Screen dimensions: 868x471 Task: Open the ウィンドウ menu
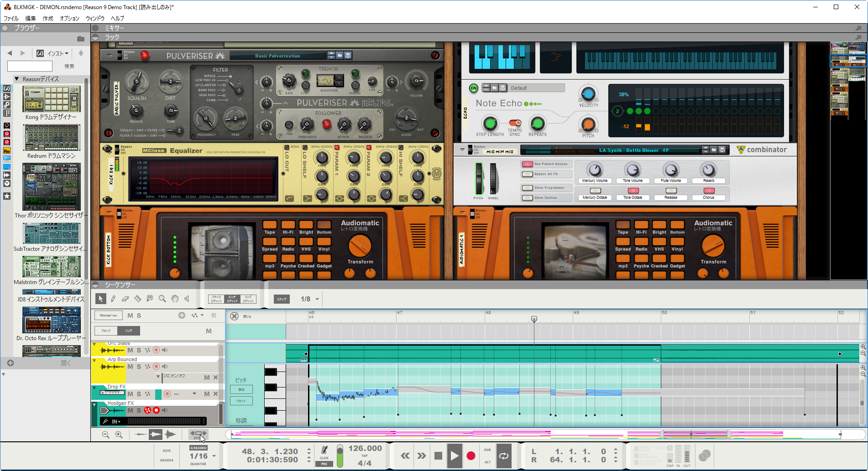pos(95,18)
